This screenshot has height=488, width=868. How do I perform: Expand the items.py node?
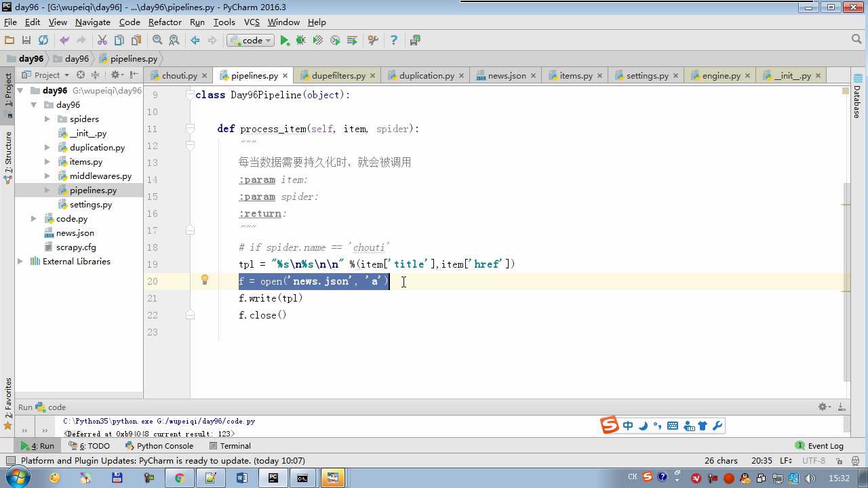point(47,162)
